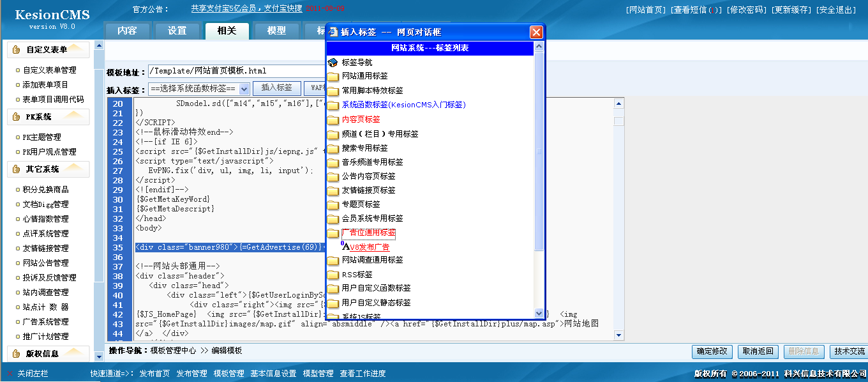Screen dimensions: 868x382
Task: Collapse the 广告位通用标签 tree folder
Action: (x=368, y=233)
